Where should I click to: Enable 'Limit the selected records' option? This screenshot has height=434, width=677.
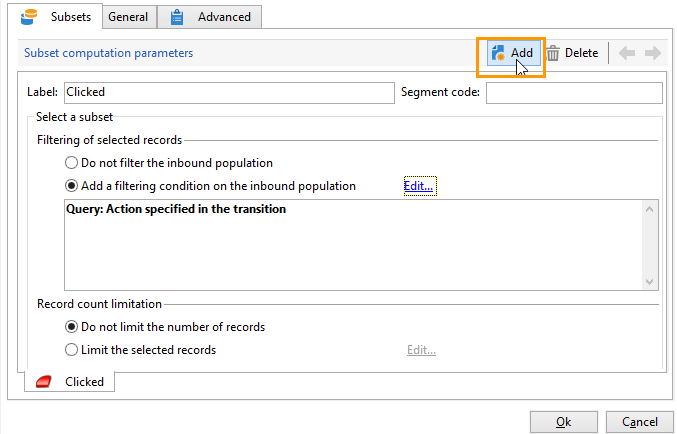(x=71, y=350)
